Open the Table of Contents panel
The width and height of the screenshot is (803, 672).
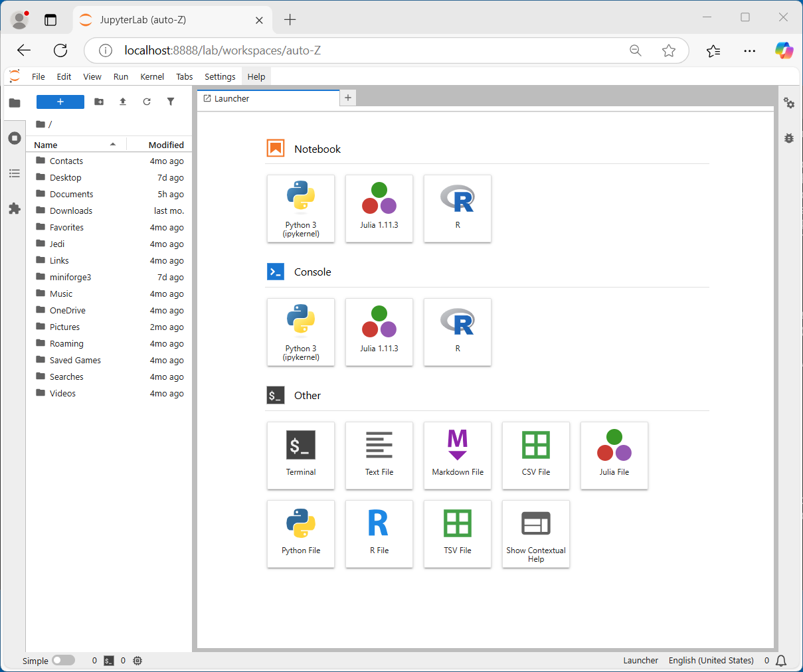pyautogui.click(x=15, y=173)
